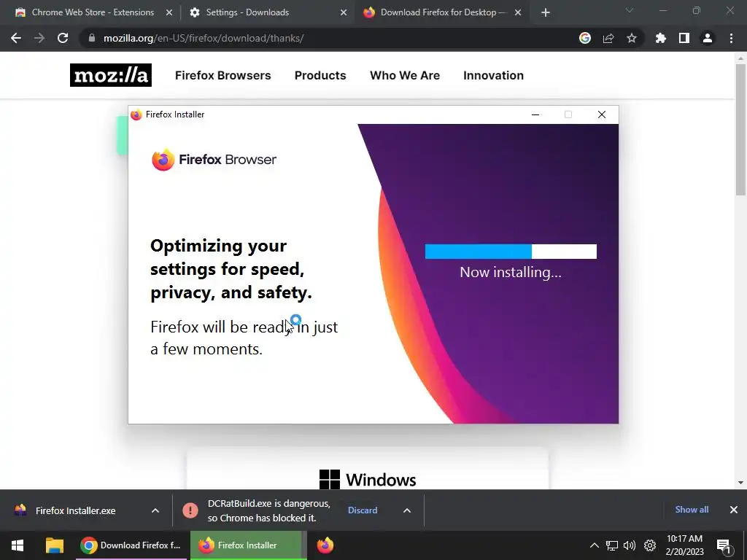Open the Extensions puzzle icon
Screen dimensions: 747x560
coord(661,38)
